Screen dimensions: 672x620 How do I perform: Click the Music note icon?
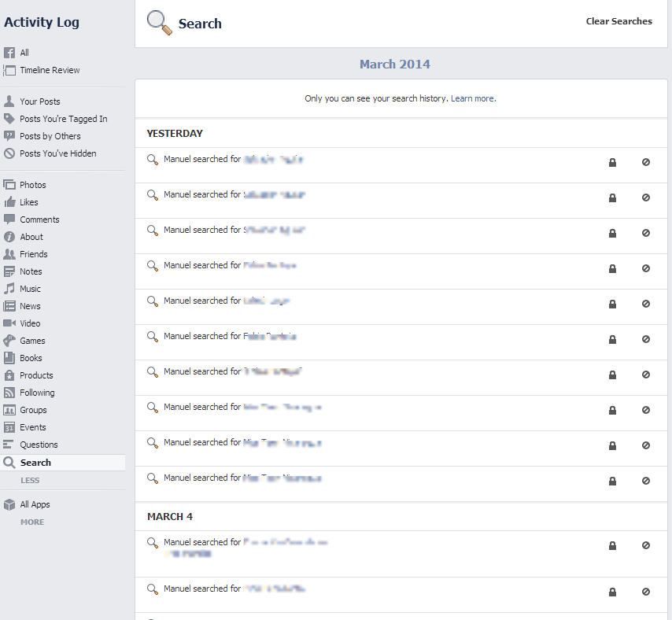tap(9, 289)
